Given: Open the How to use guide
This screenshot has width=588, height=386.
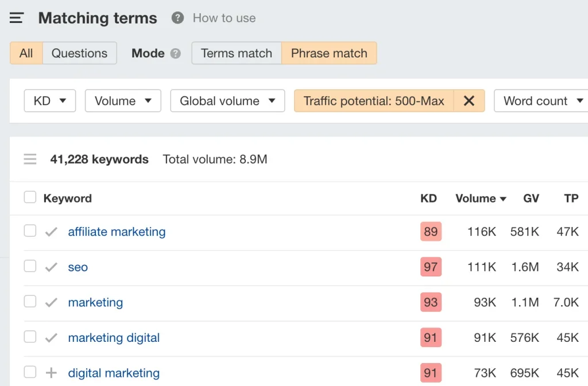Looking at the screenshot, I should 223,18.
